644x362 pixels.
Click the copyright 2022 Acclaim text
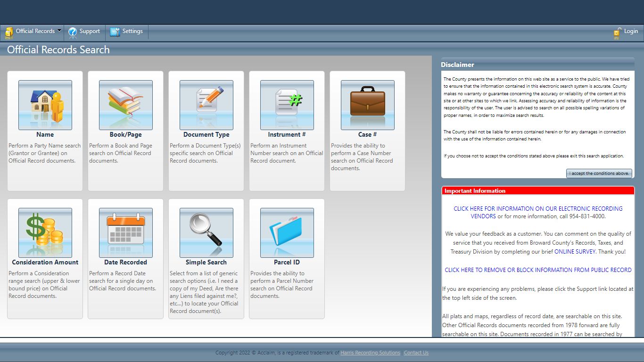pos(277,353)
